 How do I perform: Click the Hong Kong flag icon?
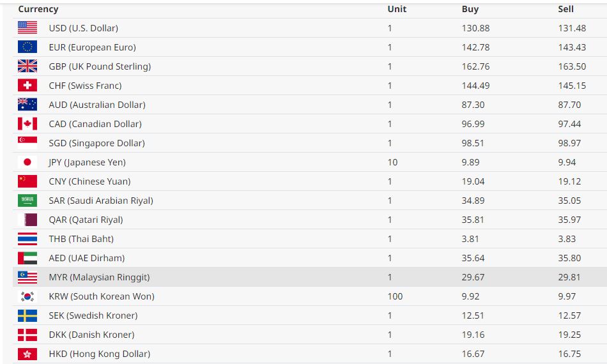point(27,354)
